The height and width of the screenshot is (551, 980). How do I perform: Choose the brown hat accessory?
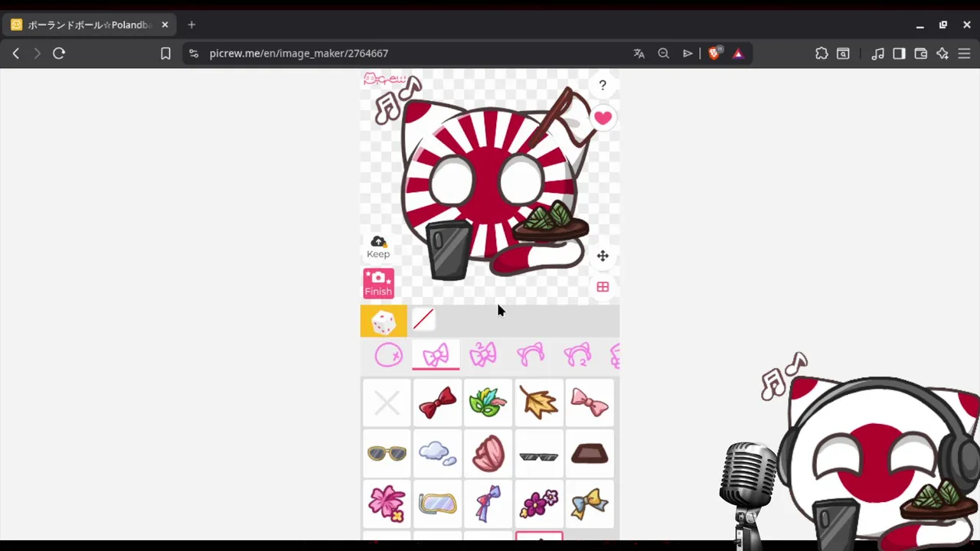pos(590,453)
